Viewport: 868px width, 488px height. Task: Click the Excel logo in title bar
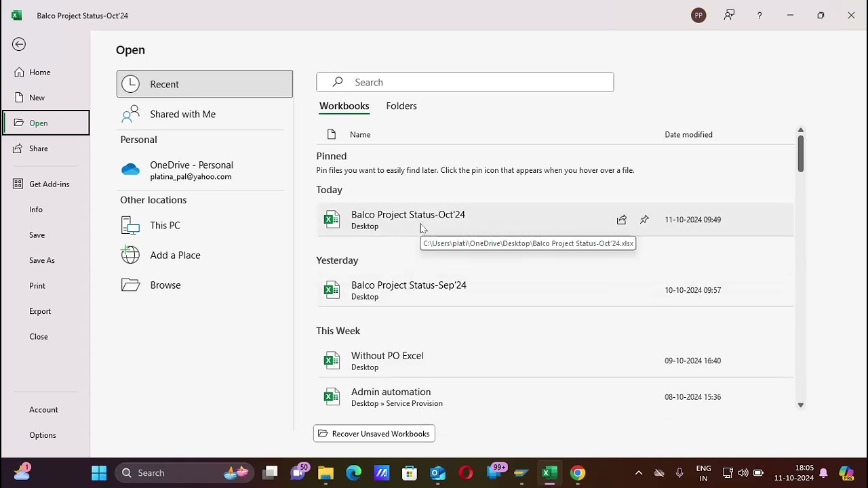click(16, 16)
